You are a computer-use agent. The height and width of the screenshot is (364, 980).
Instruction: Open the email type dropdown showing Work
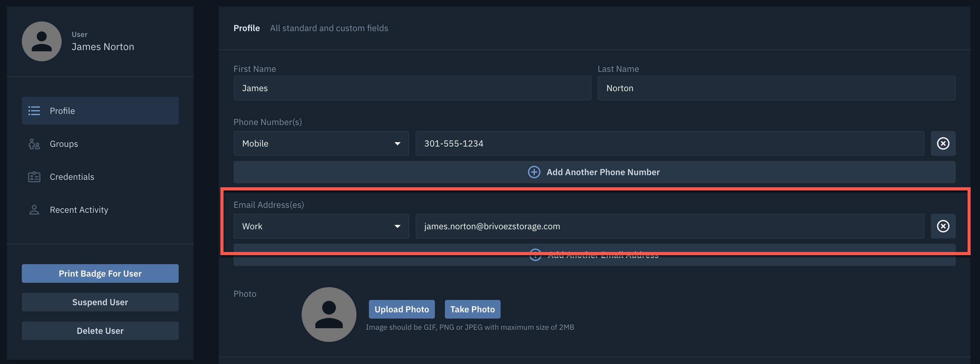321,226
